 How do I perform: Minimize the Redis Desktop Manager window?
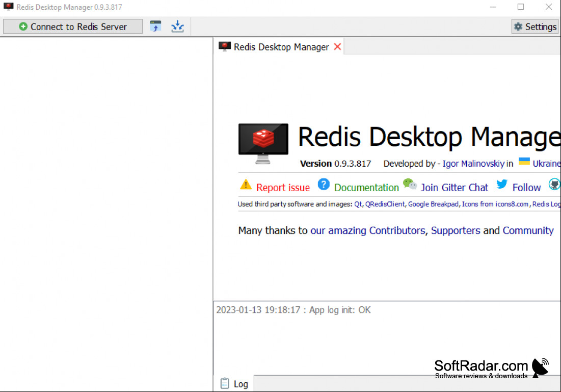[x=493, y=7]
